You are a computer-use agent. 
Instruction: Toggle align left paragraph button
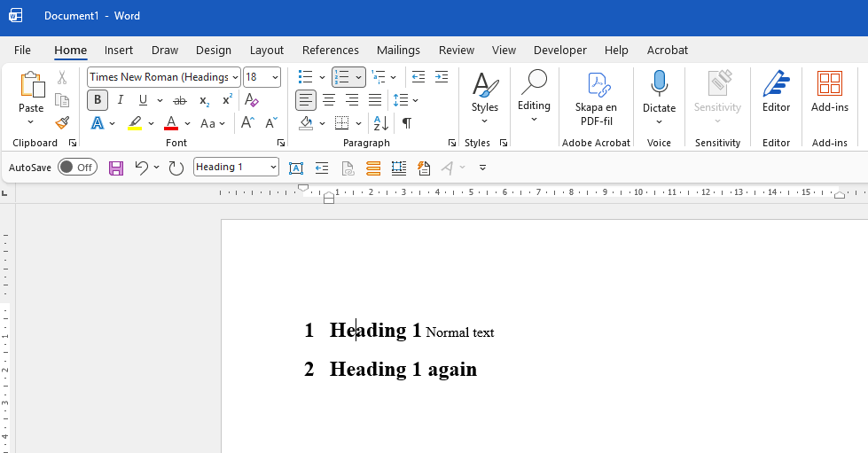(306, 100)
